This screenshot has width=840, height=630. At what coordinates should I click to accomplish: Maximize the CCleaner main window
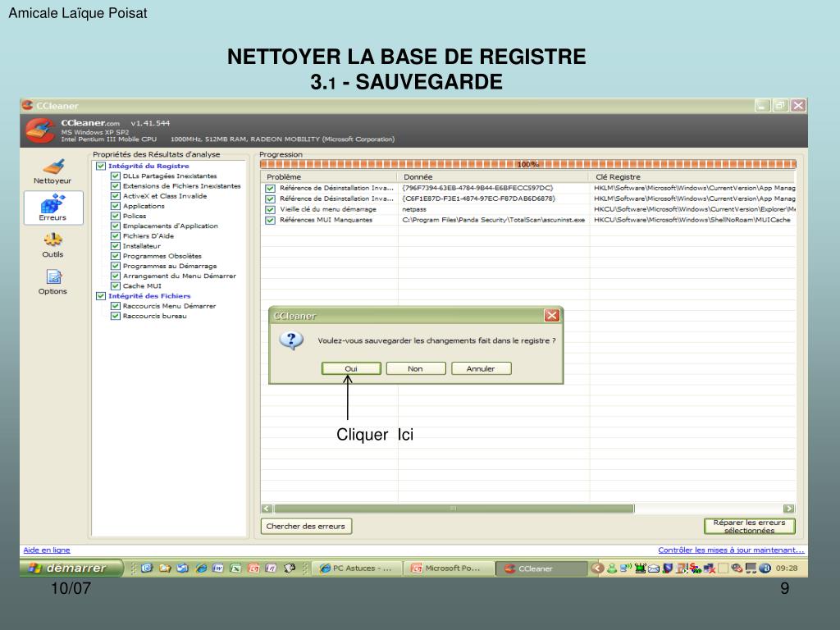780,106
